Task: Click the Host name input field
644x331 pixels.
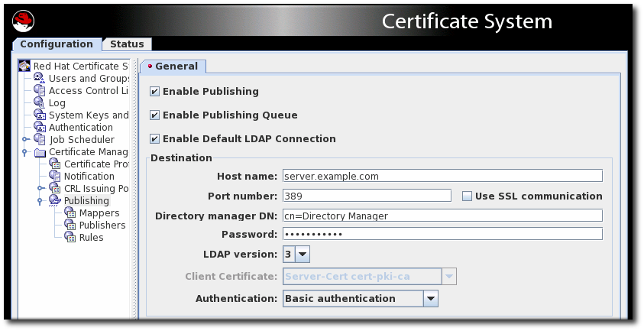Action: [442, 176]
